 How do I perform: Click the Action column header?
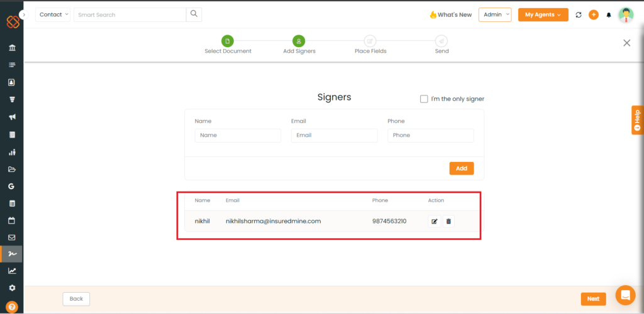[x=436, y=200]
